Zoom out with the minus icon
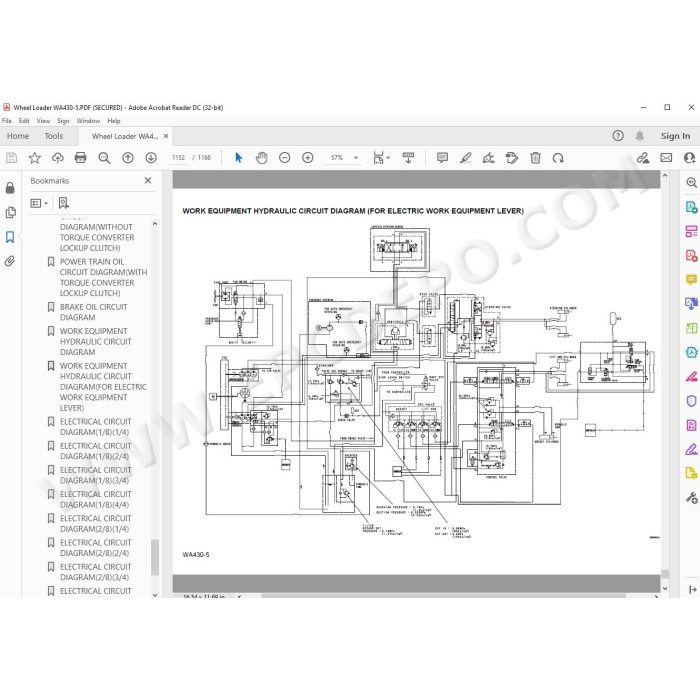Image resolution: width=700 pixels, height=700 pixels. [284, 158]
